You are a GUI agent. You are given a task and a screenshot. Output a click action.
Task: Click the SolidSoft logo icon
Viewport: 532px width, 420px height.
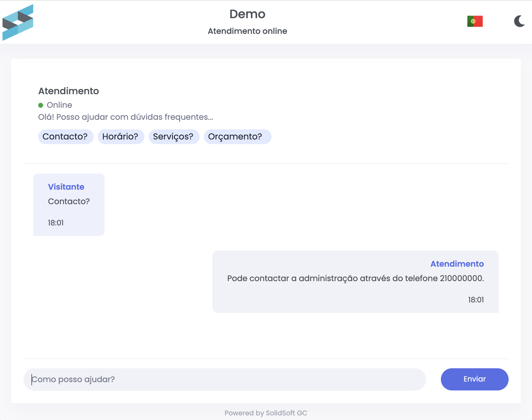click(18, 22)
